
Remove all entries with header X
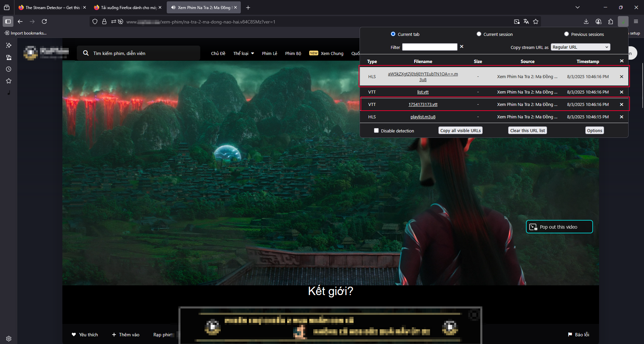[x=622, y=61]
